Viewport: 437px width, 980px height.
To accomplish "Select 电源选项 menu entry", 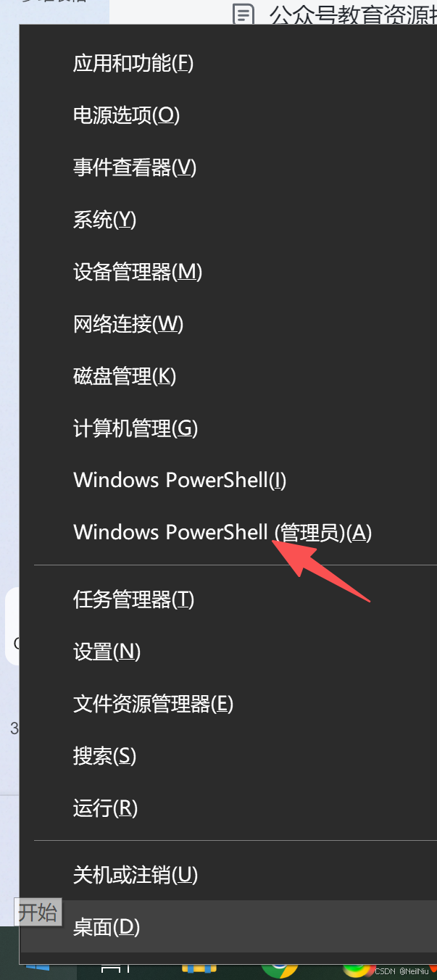I will [228, 116].
